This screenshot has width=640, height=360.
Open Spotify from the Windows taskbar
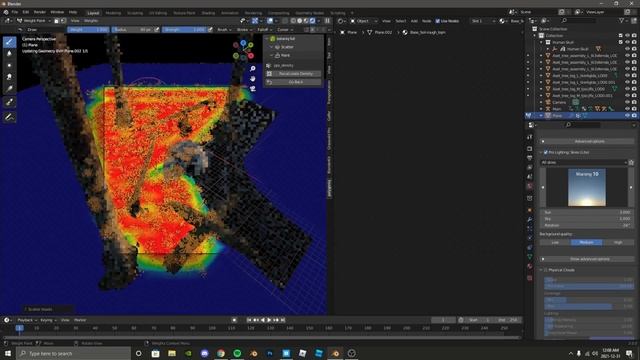pyautogui.click(x=237, y=353)
